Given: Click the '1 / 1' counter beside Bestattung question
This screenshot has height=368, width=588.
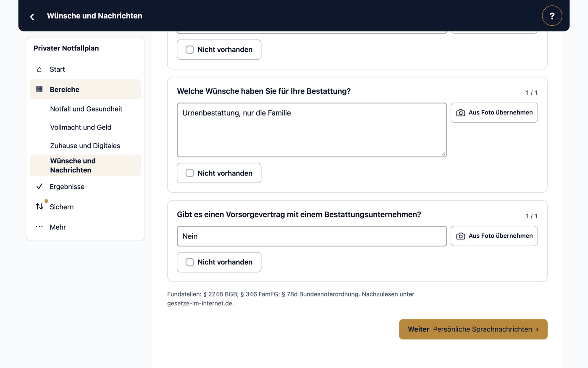Looking at the screenshot, I should point(531,93).
